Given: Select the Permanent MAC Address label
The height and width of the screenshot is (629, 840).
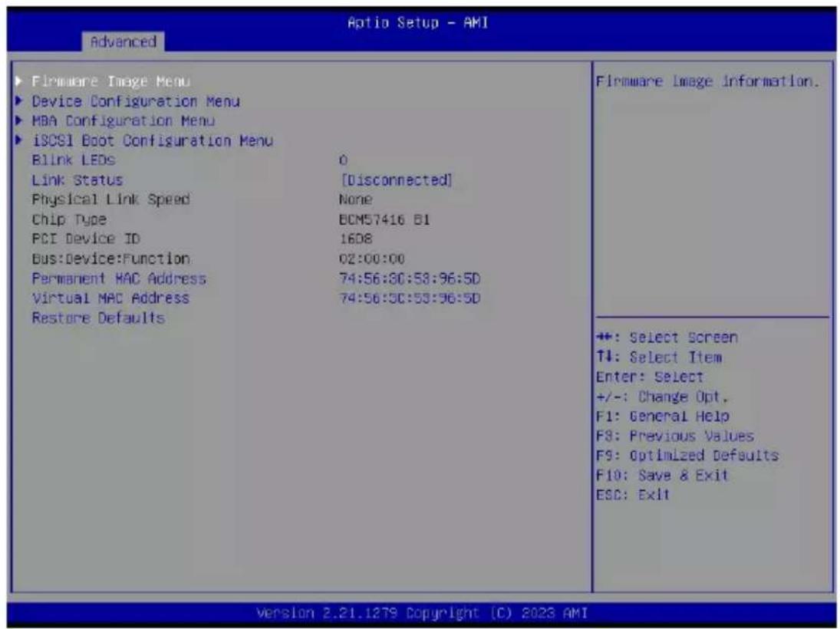Looking at the screenshot, I should pyautogui.click(x=119, y=278).
